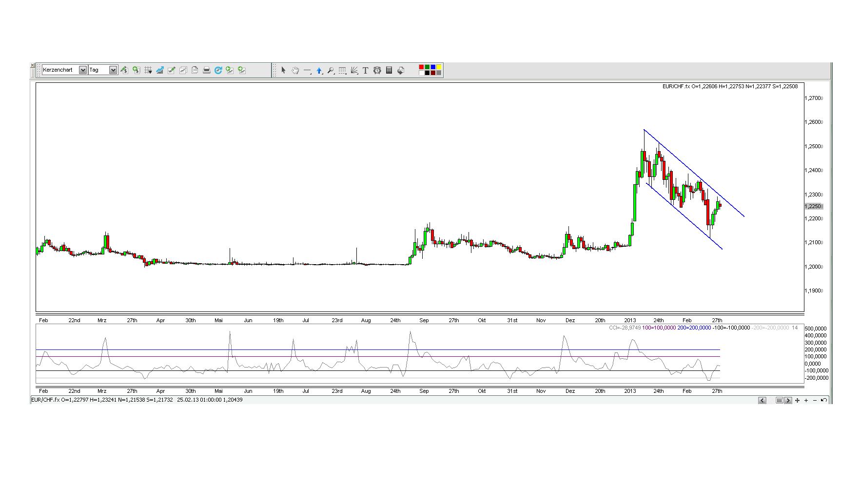Click the chart scroll right arrow button
The width and height of the screenshot is (860, 504).
788,401
